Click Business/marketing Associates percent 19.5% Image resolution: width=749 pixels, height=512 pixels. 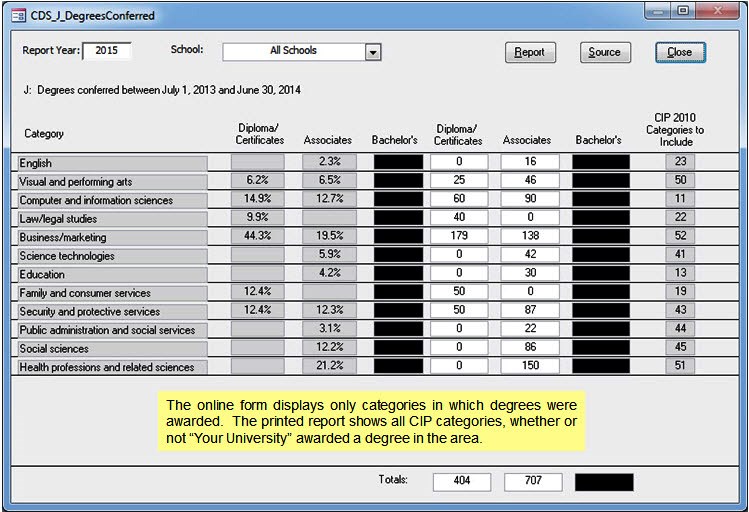click(329, 236)
